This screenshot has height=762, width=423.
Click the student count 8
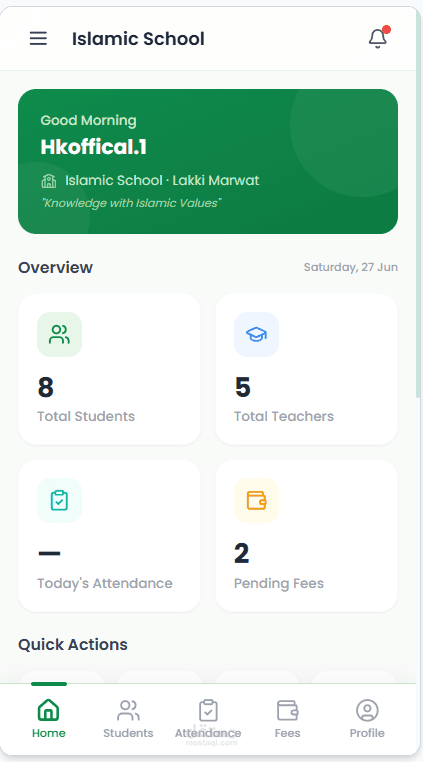(x=46, y=387)
